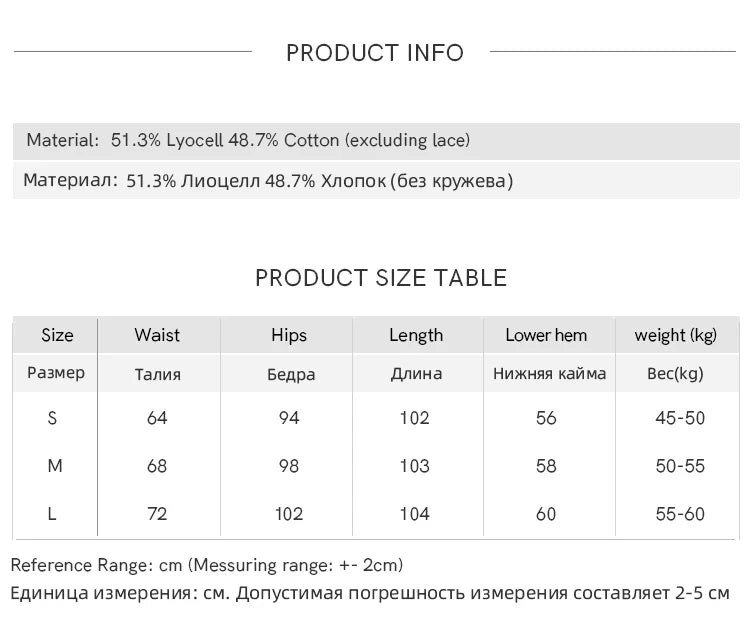Click waist value 64 for size S
This screenshot has height=630, width=750.
[157, 418]
